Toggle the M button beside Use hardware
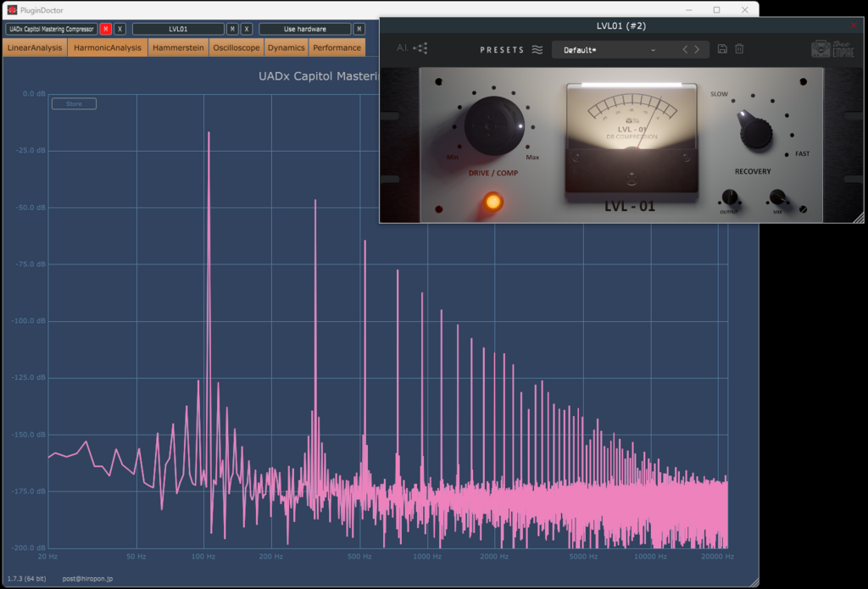868x589 pixels. [359, 29]
